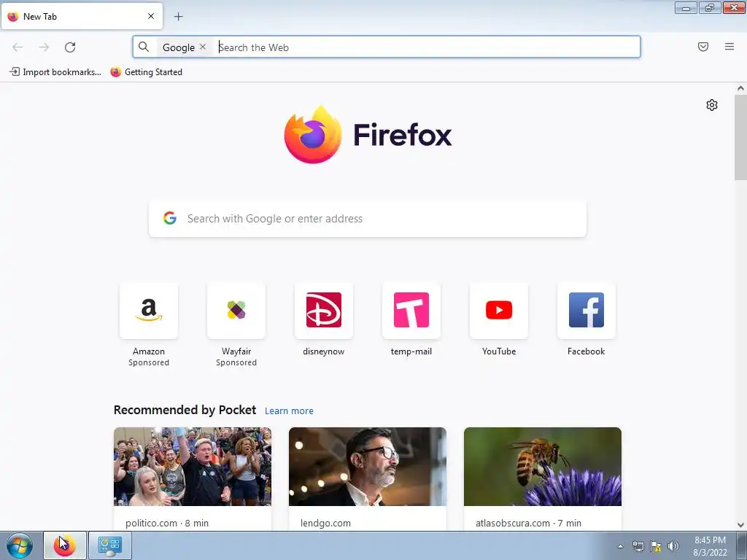Click Firefox icon in taskbar

pyautogui.click(x=65, y=545)
